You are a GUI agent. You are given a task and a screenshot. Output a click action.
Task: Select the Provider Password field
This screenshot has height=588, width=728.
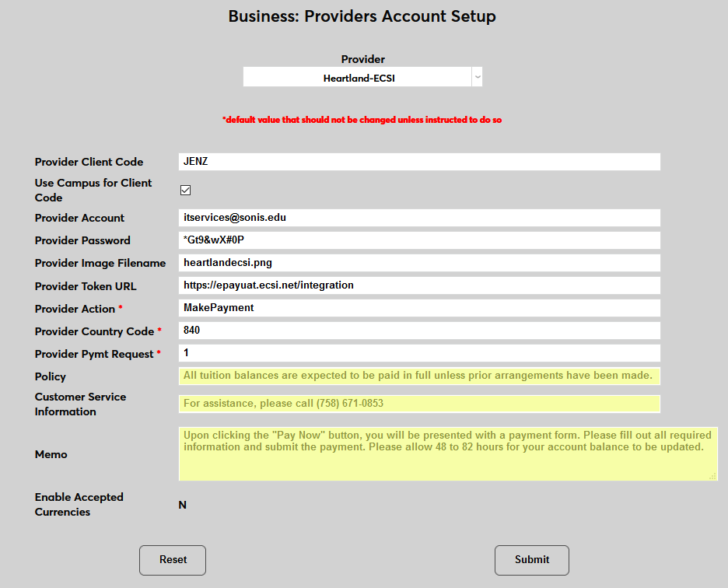419,240
